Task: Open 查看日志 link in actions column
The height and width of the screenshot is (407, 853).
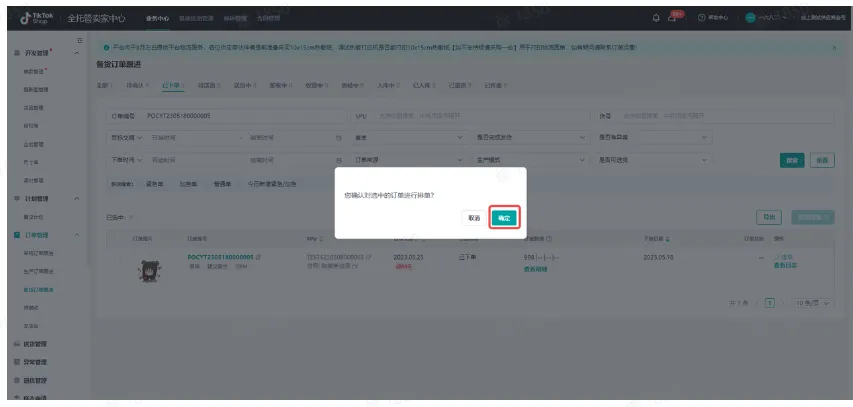Action: 786,266
